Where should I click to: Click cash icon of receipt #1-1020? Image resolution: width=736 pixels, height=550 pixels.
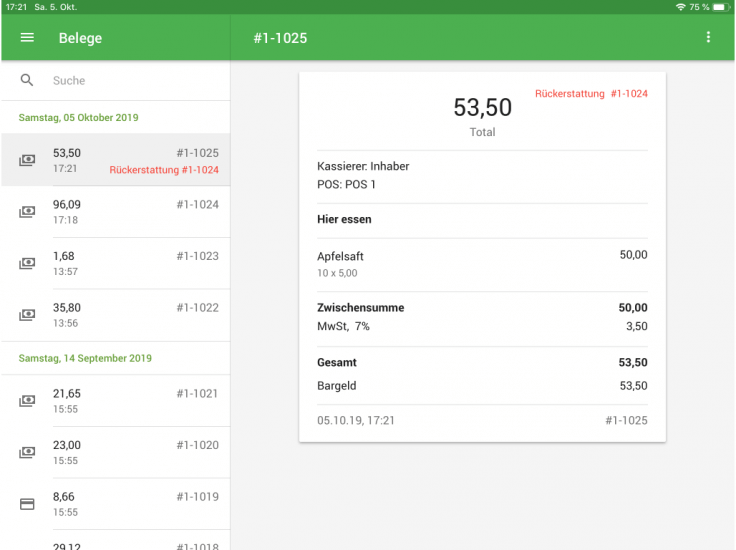27,453
